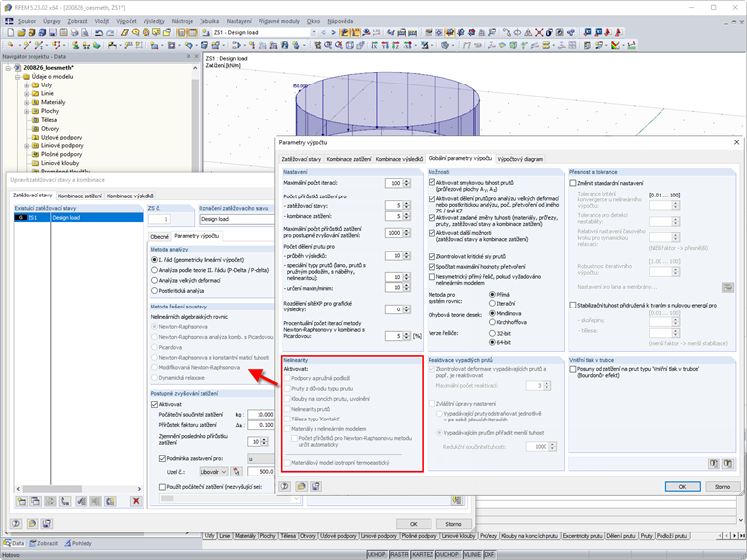The height and width of the screenshot is (560, 747).
Task: Click help icon in Parametry výpočtu dialog
Action: coord(285,486)
